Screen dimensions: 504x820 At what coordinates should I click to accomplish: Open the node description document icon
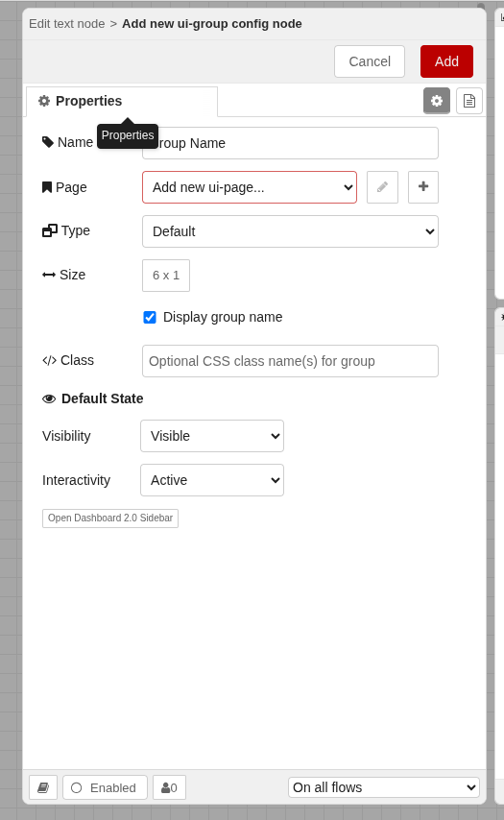click(x=469, y=101)
